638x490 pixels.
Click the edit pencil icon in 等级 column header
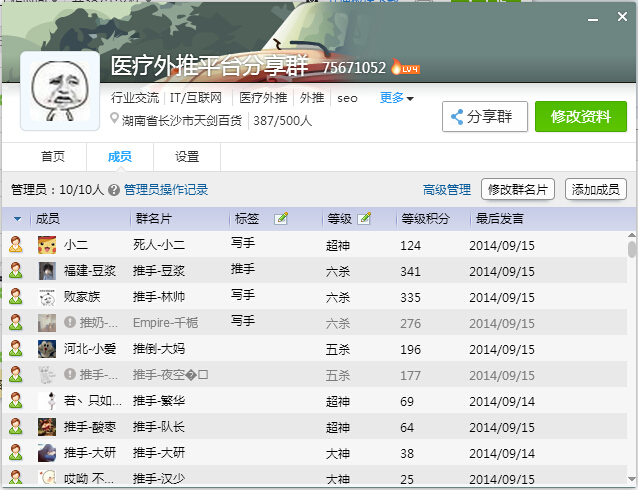coord(364,218)
